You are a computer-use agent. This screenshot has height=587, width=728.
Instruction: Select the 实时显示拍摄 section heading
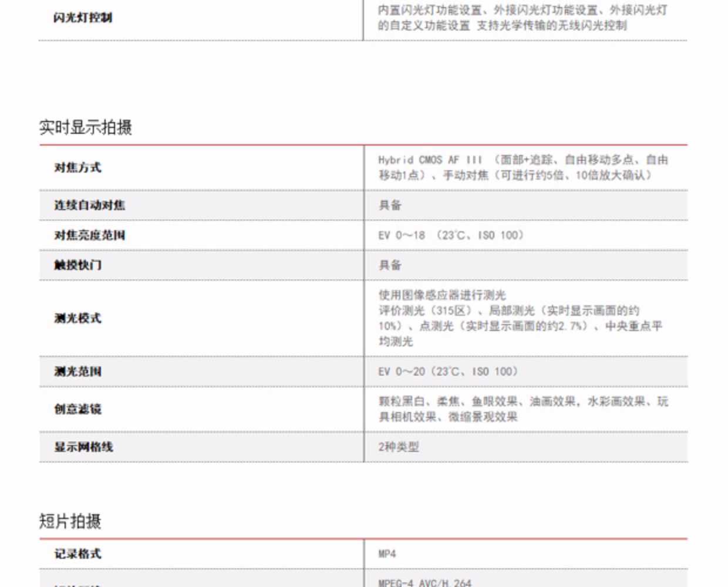(x=86, y=127)
